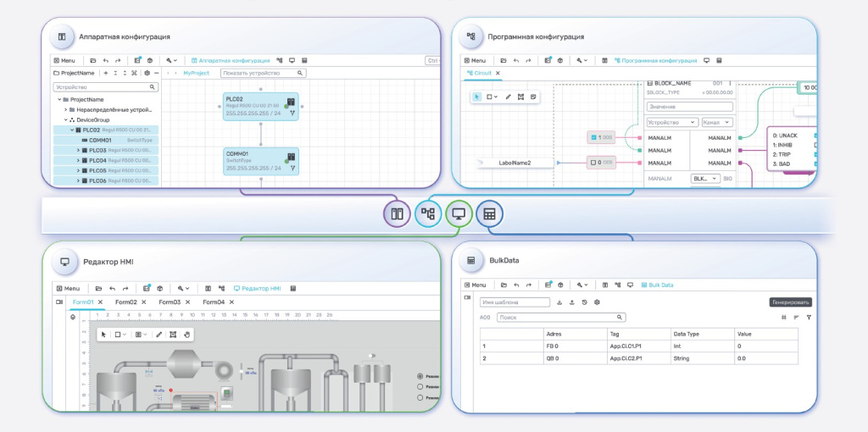Click the 'Имя шаблона' input field
868x432 pixels.
pyautogui.click(x=515, y=302)
